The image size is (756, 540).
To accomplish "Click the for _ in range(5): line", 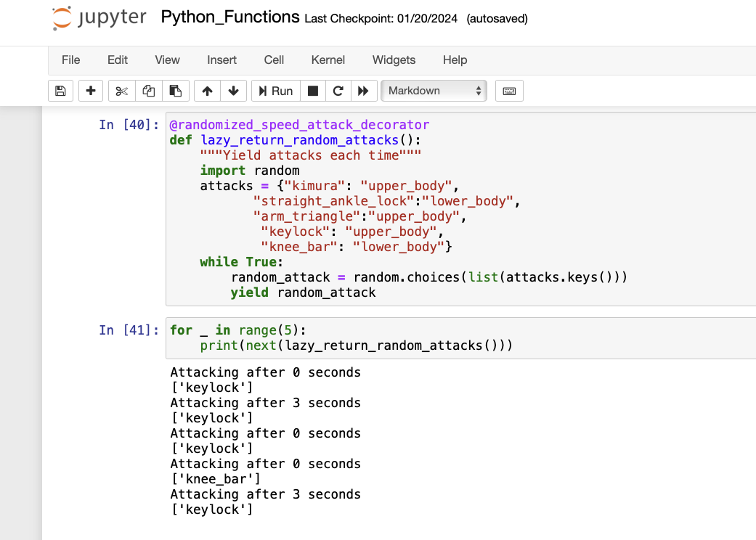I will pyautogui.click(x=237, y=330).
